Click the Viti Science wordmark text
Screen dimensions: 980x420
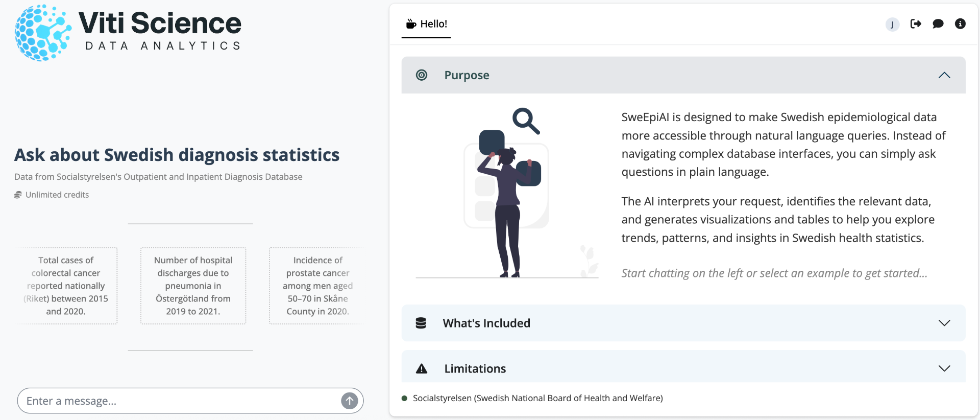point(160,23)
